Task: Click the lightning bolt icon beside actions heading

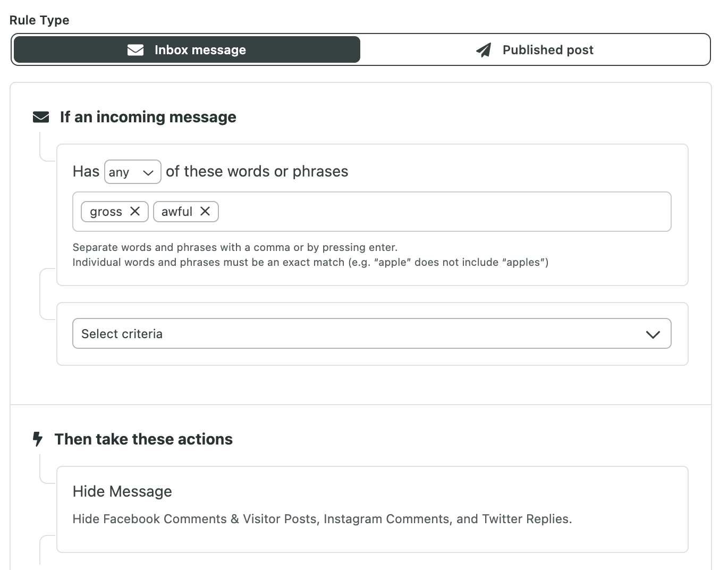Action: pyautogui.click(x=38, y=439)
